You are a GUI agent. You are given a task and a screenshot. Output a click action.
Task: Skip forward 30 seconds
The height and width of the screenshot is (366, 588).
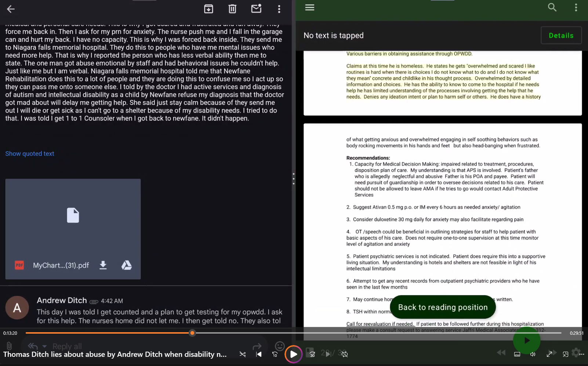pyautogui.click(x=312, y=354)
